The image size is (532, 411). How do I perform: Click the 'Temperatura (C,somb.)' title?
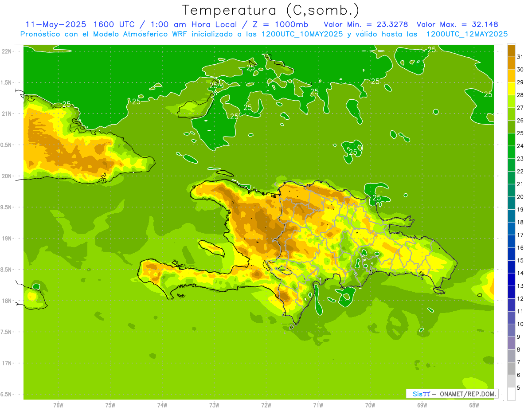tap(270, 10)
